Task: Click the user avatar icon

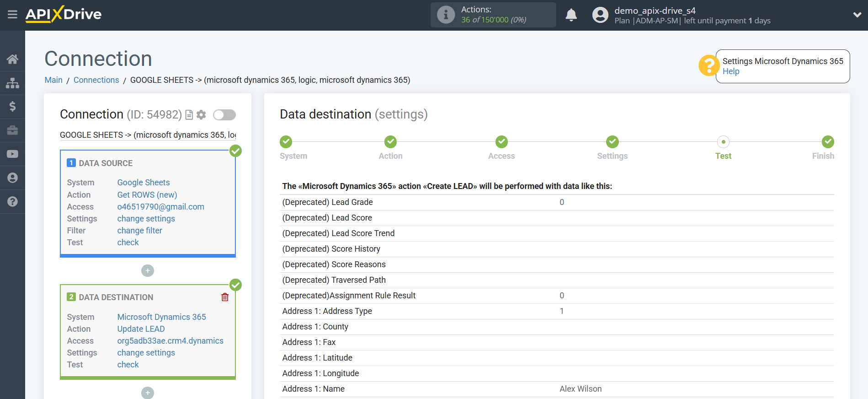Action: [x=600, y=15]
